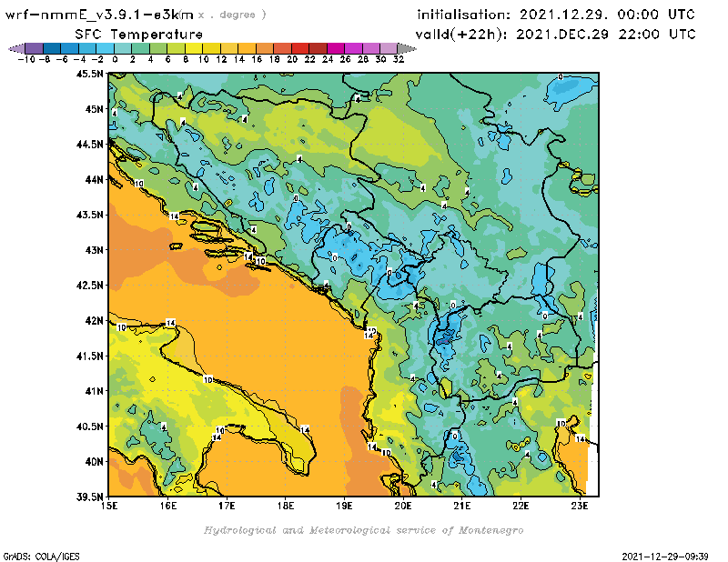Select the orange swatch between 14 and 16
Viewport: 728px width, 562px height.
(x=247, y=48)
